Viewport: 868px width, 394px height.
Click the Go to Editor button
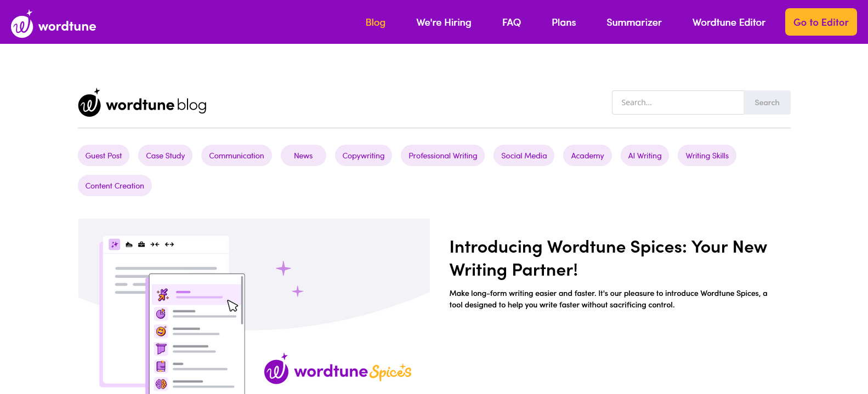821,22
